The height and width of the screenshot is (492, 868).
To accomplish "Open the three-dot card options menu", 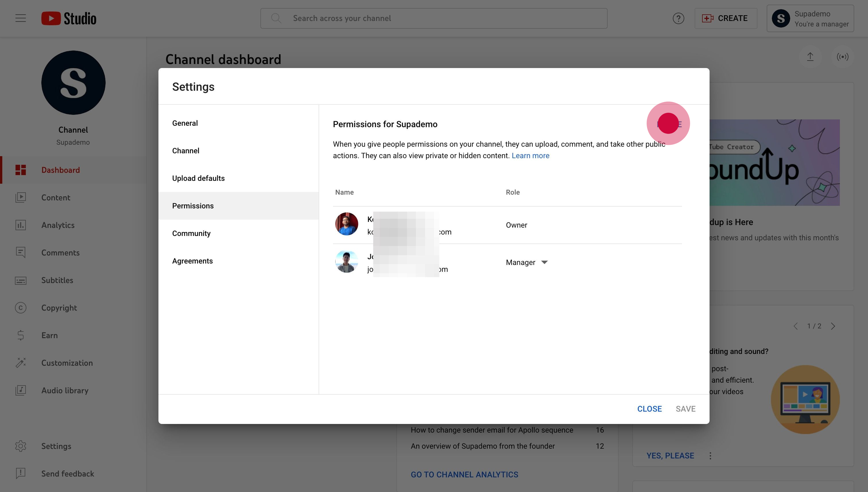I will pyautogui.click(x=710, y=456).
